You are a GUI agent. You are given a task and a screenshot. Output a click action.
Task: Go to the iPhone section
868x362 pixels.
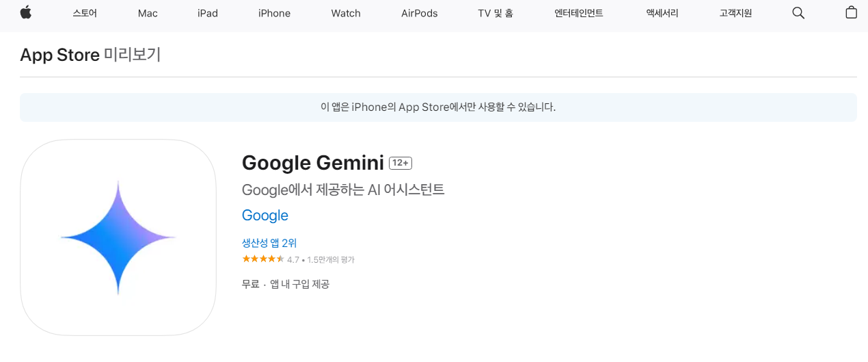[274, 13]
